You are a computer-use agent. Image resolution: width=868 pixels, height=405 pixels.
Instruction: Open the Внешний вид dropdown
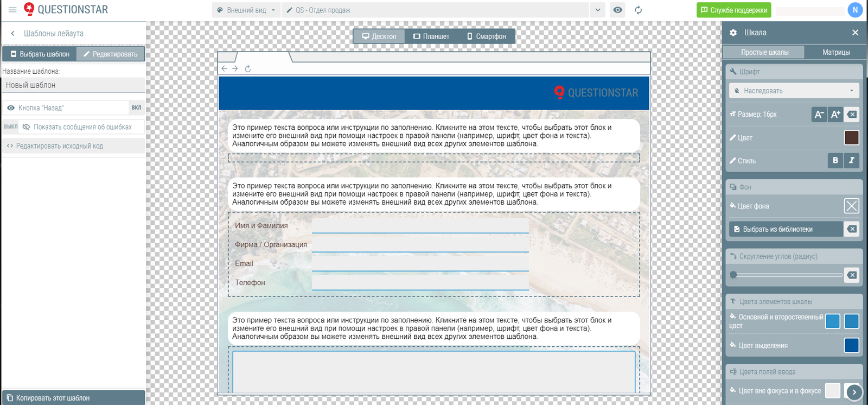click(x=246, y=10)
